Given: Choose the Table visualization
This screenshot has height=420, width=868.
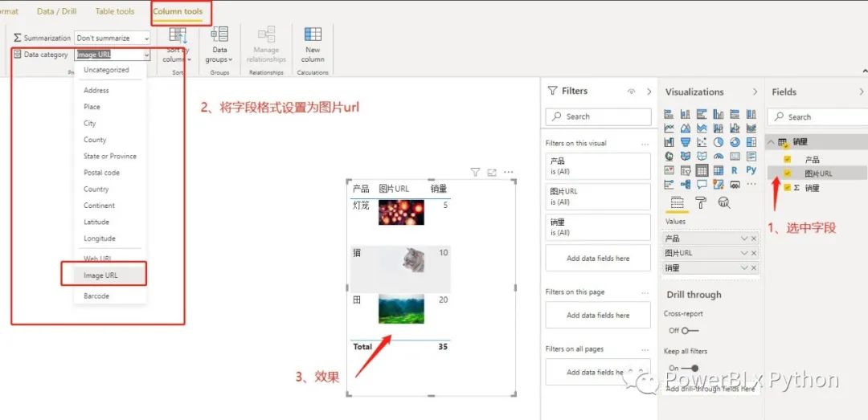Looking at the screenshot, I should [702, 170].
